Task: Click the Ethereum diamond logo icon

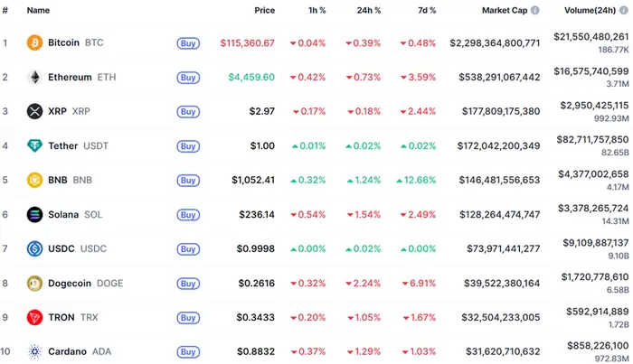Action: tap(34, 78)
